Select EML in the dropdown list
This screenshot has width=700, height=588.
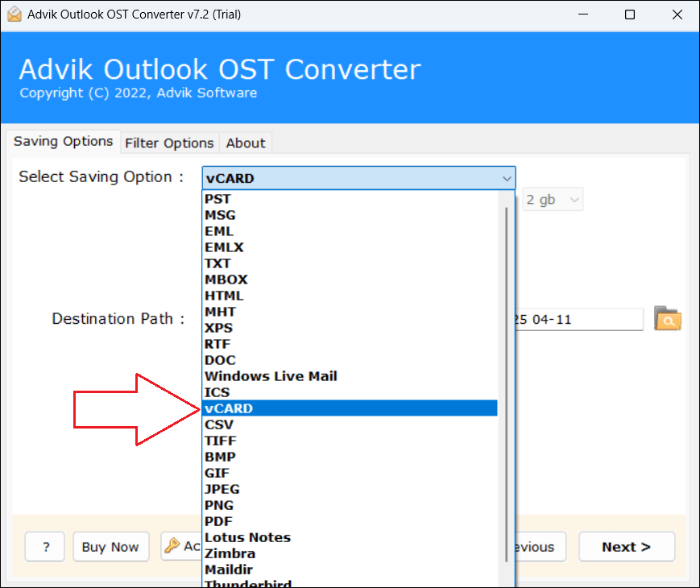tap(350, 231)
